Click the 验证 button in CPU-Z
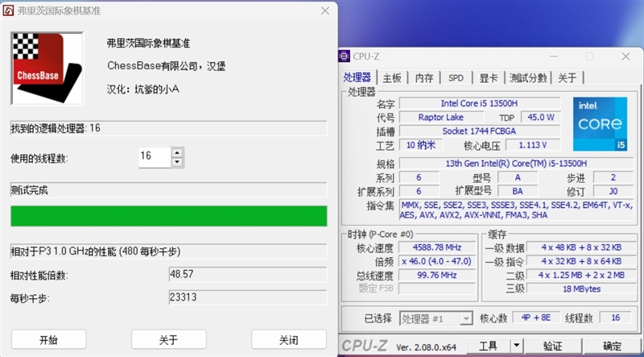This screenshot has height=357, width=644. point(552,347)
